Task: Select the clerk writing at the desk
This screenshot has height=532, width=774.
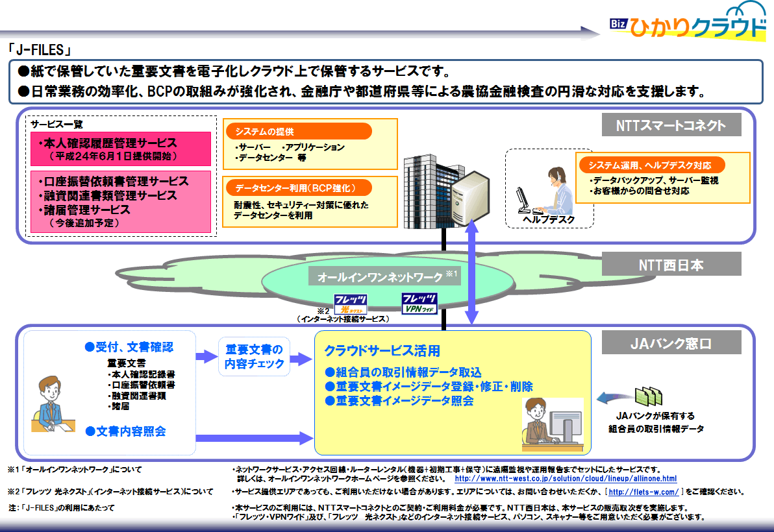Action: [x=53, y=405]
